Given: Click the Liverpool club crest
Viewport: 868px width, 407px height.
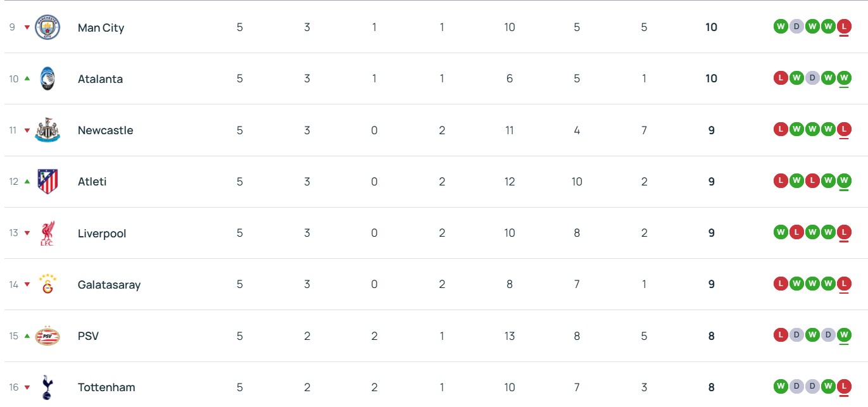Looking at the screenshot, I should pos(47,233).
